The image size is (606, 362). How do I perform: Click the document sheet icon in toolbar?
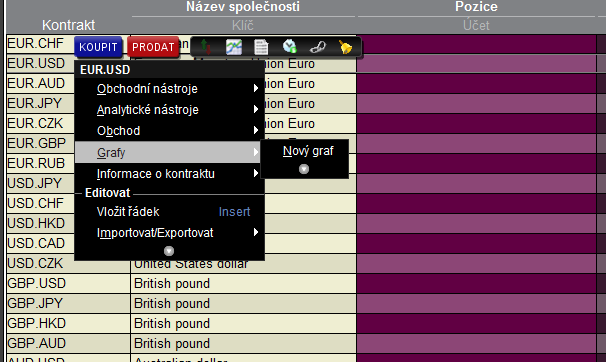pos(261,47)
